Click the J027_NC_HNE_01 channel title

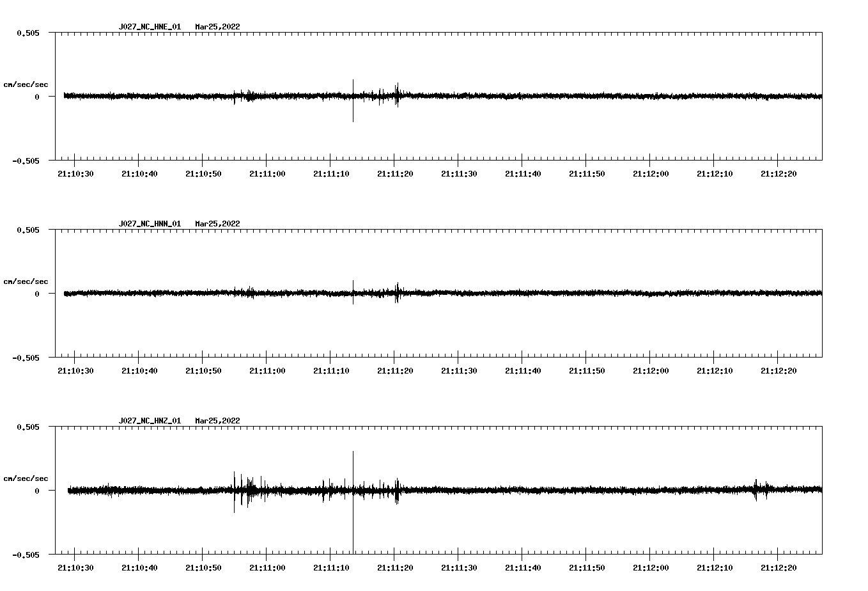point(150,27)
